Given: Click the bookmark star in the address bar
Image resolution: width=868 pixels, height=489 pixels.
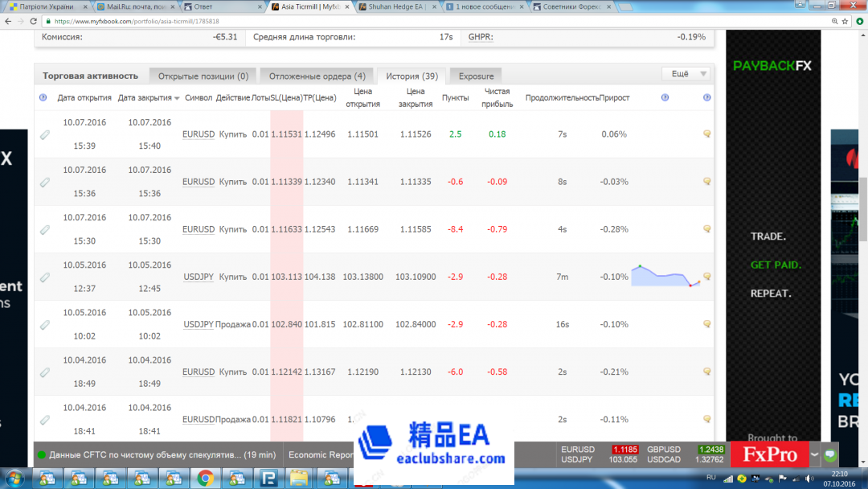Looking at the screenshot, I should coord(839,22).
